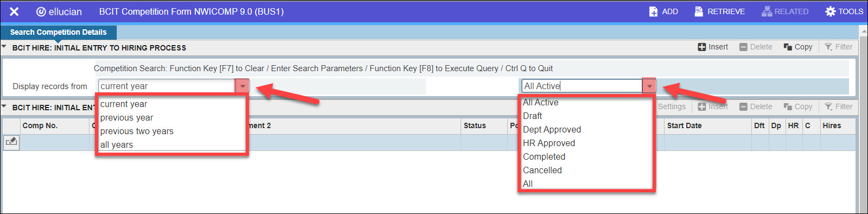Open the TOOLS gear menu
The width and height of the screenshot is (868, 214).
pyautogui.click(x=844, y=11)
